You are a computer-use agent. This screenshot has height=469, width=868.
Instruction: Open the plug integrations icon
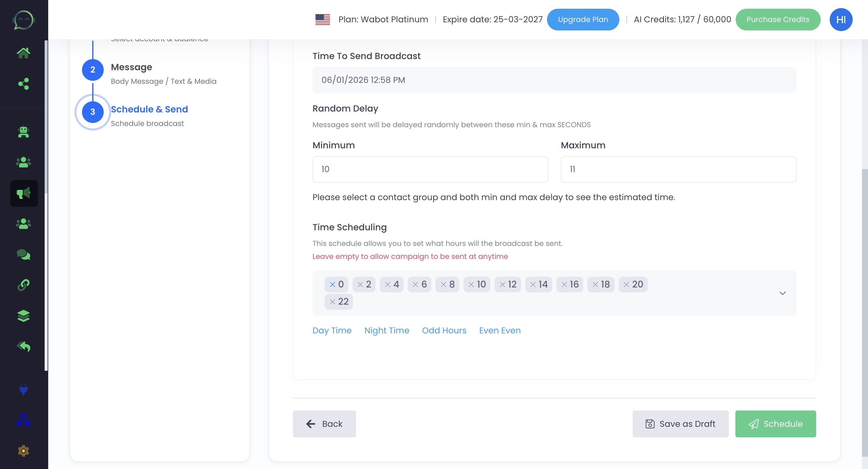pos(24,389)
